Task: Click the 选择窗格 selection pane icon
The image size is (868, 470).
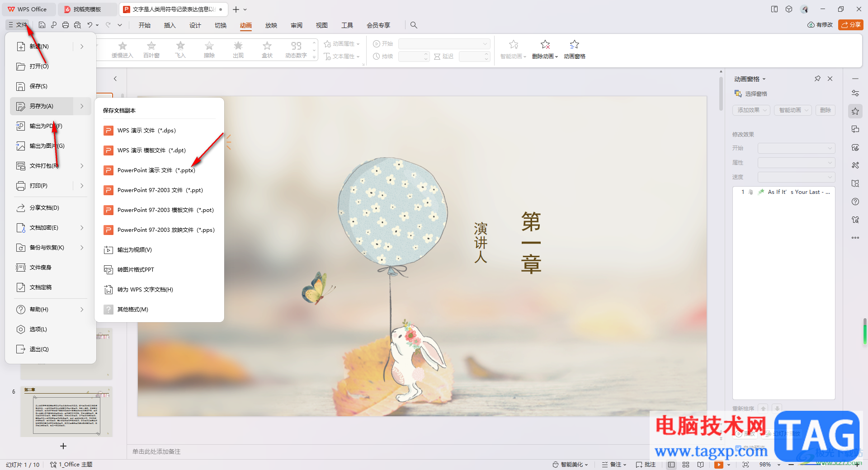Action: [738, 94]
